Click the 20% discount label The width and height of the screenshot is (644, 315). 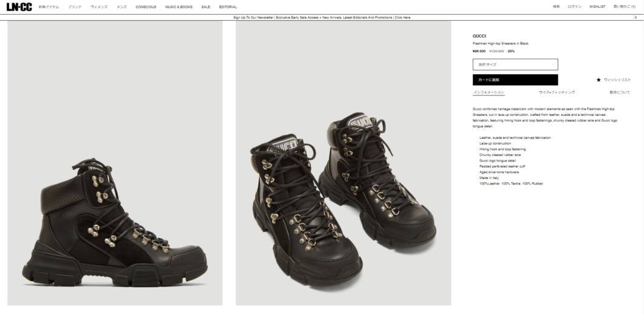511,51
